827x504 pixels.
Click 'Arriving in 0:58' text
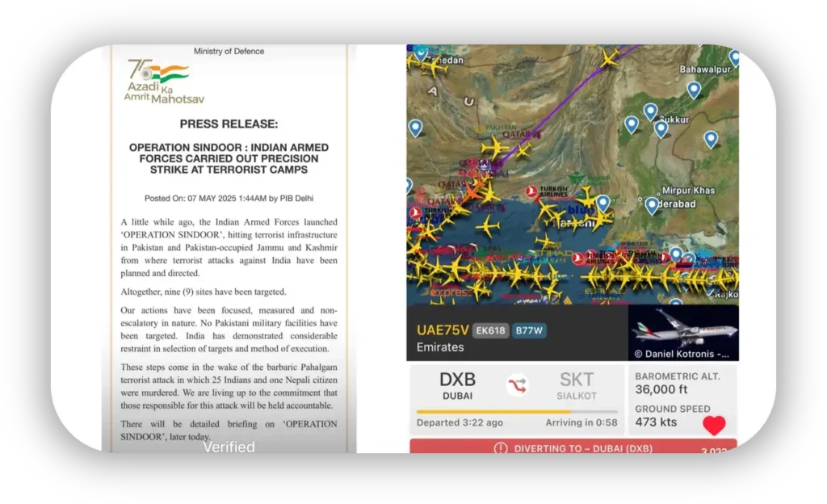581,422
